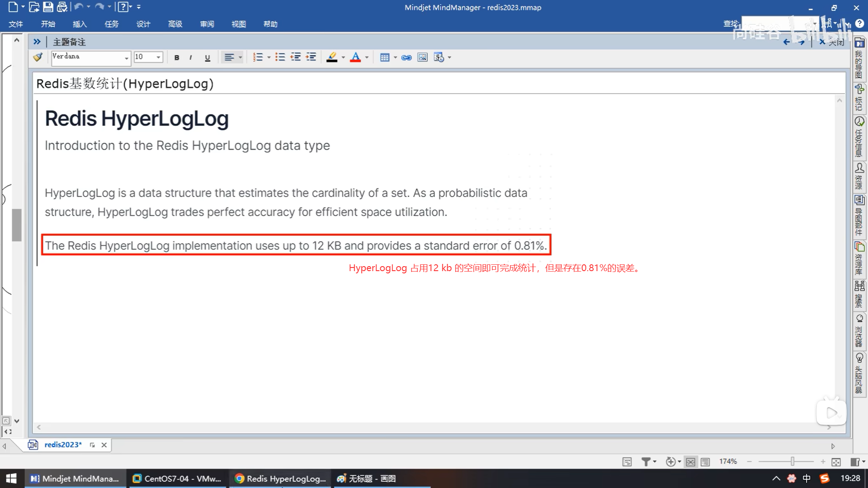
Task: Open the font size 10 dropdown
Action: point(158,57)
